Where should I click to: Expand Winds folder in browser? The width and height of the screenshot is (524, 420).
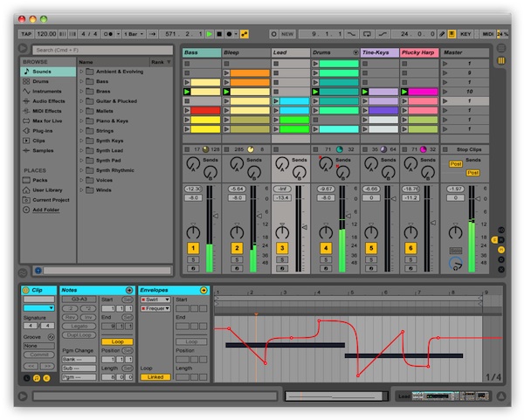[x=81, y=190]
